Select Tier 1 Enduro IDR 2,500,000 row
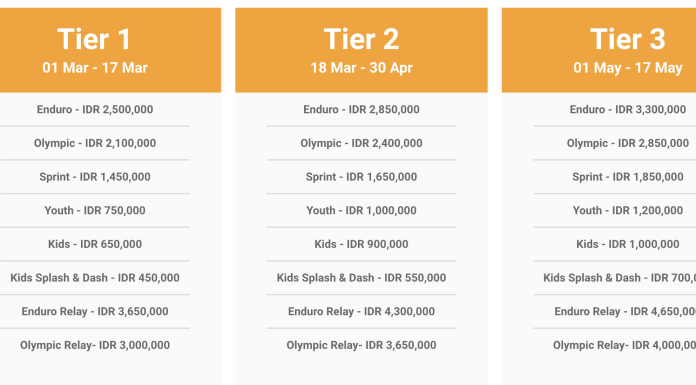The width and height of the screenshot is (696, 385). (95, 110)
